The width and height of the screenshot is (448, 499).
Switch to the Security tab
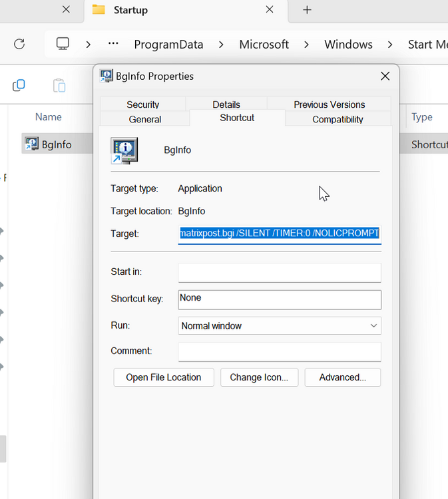coord(143,104)
